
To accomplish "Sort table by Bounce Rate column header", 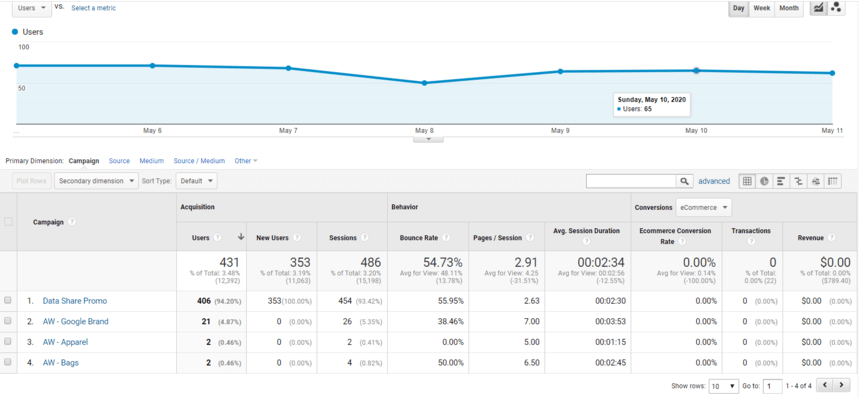I will tap(420, 238).
